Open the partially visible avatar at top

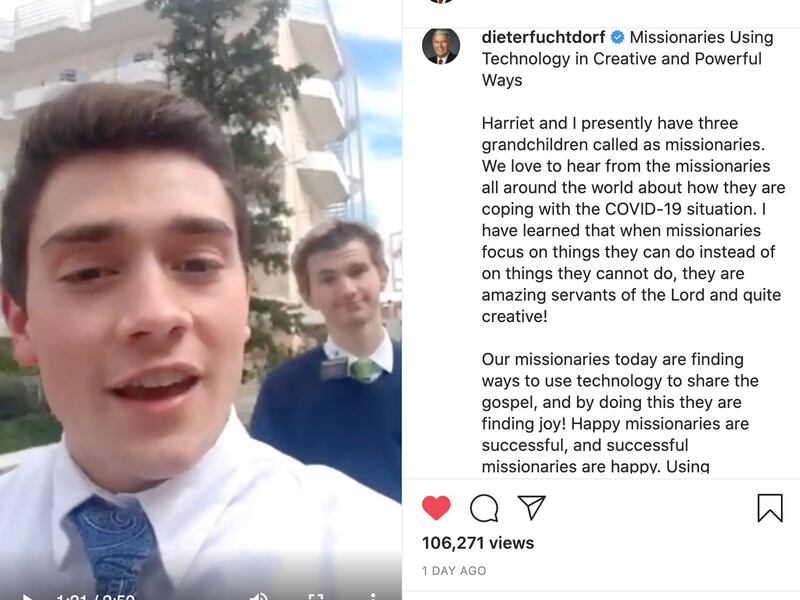[441, 2]
